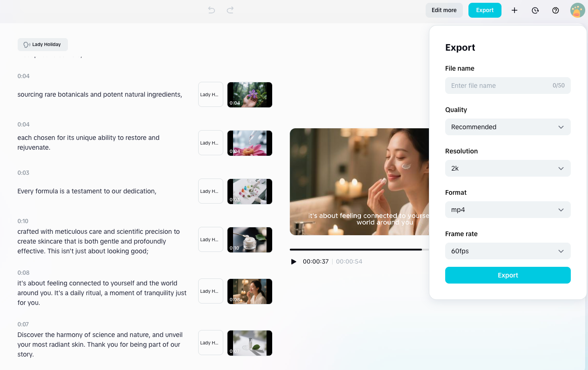This screenshot has height=370, width=588.
Task: Click the Edit more button
Action: point(444,10)
